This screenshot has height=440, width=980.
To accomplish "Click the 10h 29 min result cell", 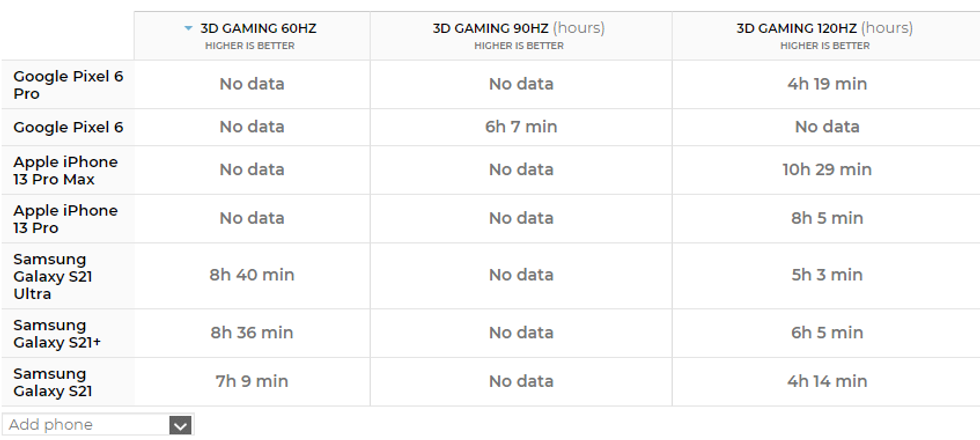I will [x=827, y=170].
